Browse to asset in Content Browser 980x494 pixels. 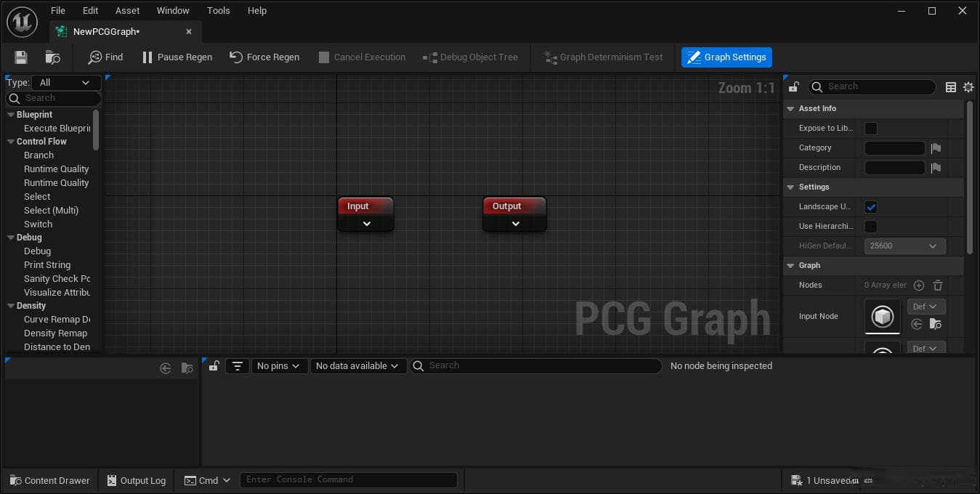coord(52,57)
